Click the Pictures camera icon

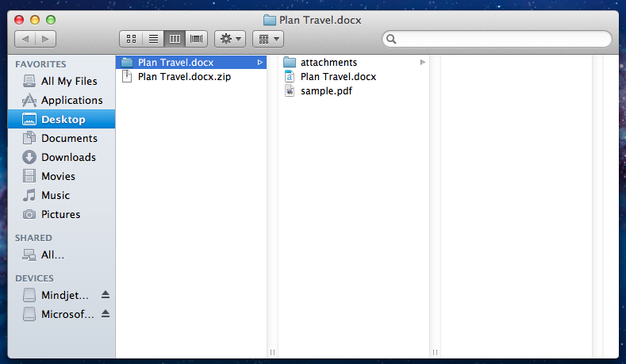pos(29,214)
